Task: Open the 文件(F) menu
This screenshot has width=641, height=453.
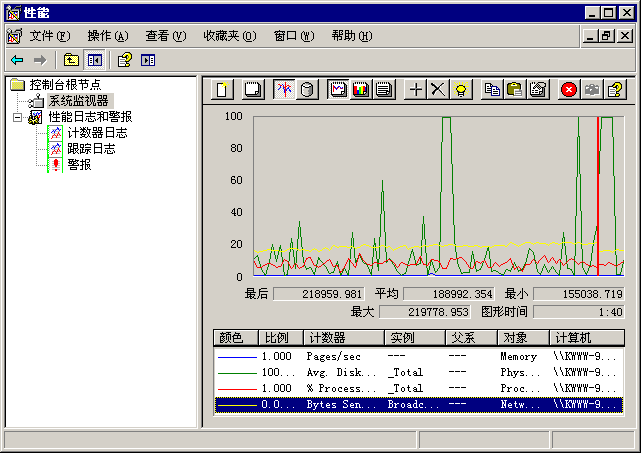Action: (49, 36)
